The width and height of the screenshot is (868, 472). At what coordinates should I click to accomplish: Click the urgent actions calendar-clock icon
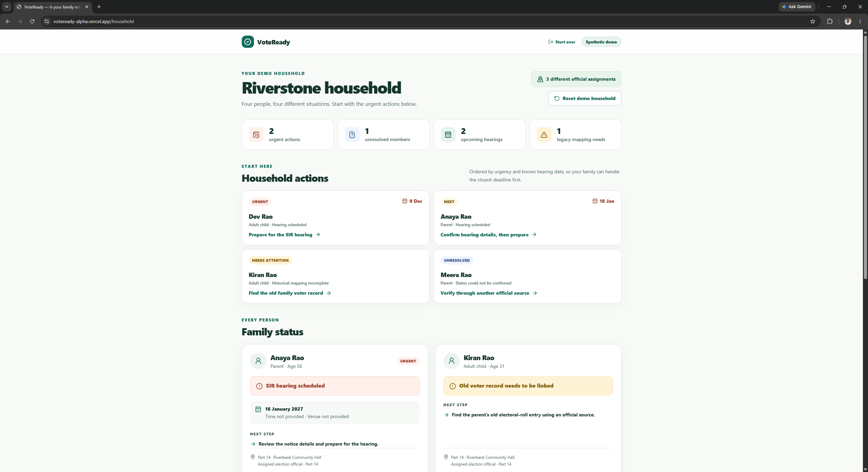click(x=256, y=135)
